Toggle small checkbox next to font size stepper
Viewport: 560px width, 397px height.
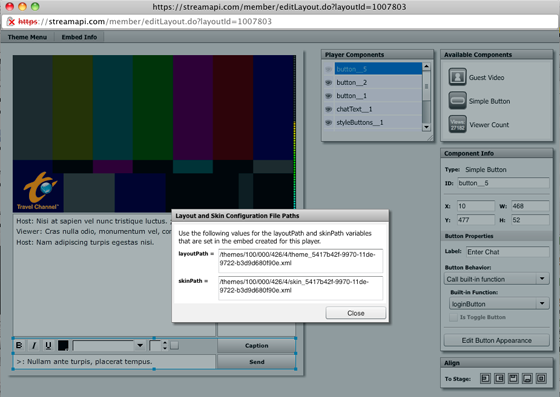[174, 345]
